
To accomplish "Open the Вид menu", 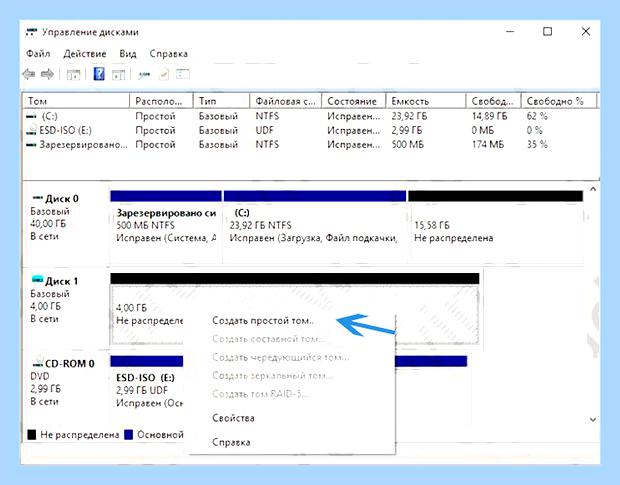I will (x=128, y=54).
